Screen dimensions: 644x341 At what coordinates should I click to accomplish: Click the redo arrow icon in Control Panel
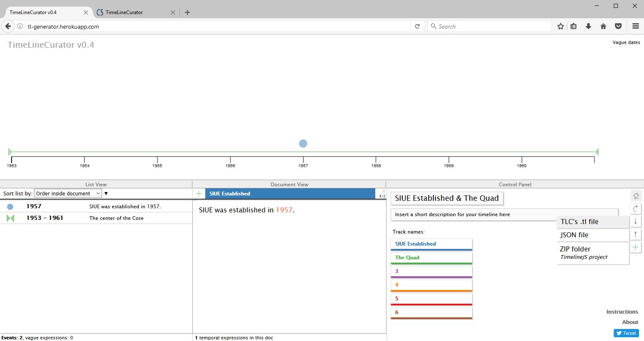(x=636, y=209)
